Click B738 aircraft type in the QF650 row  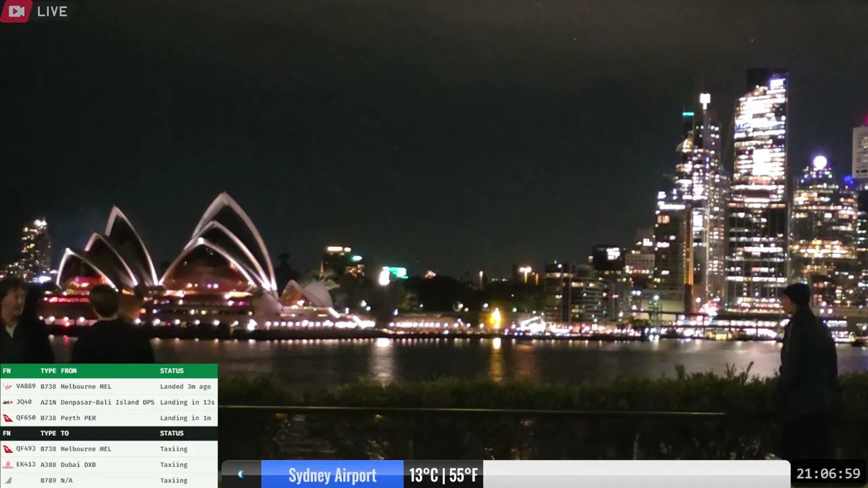(48, 418)
